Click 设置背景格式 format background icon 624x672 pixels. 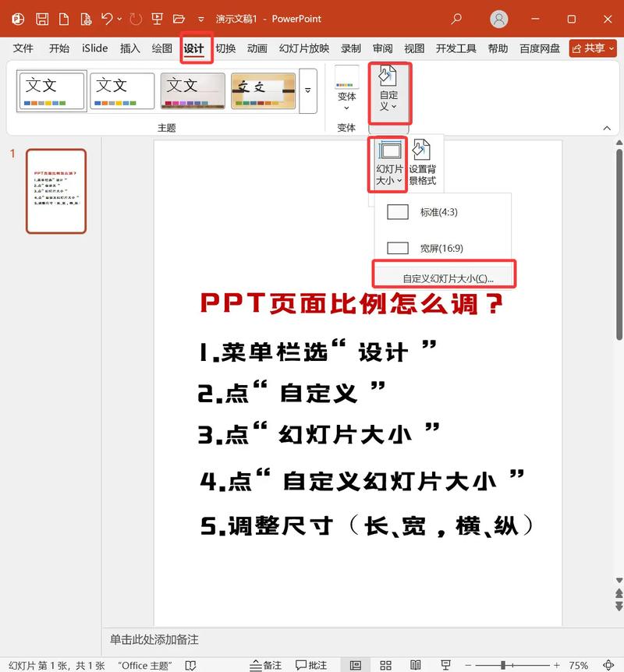(x=423, y=163)
